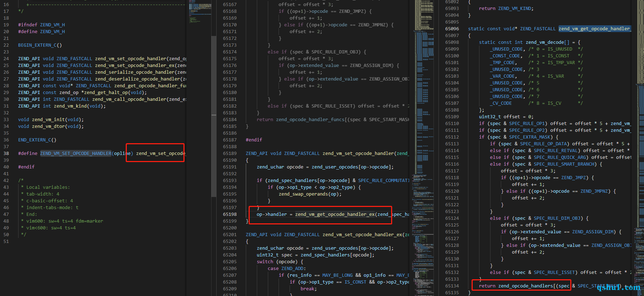Click the '#ifndef ZEND_VM_H' directive
The height and width of the screenshot is (296, 644).
tap(42, 25)
